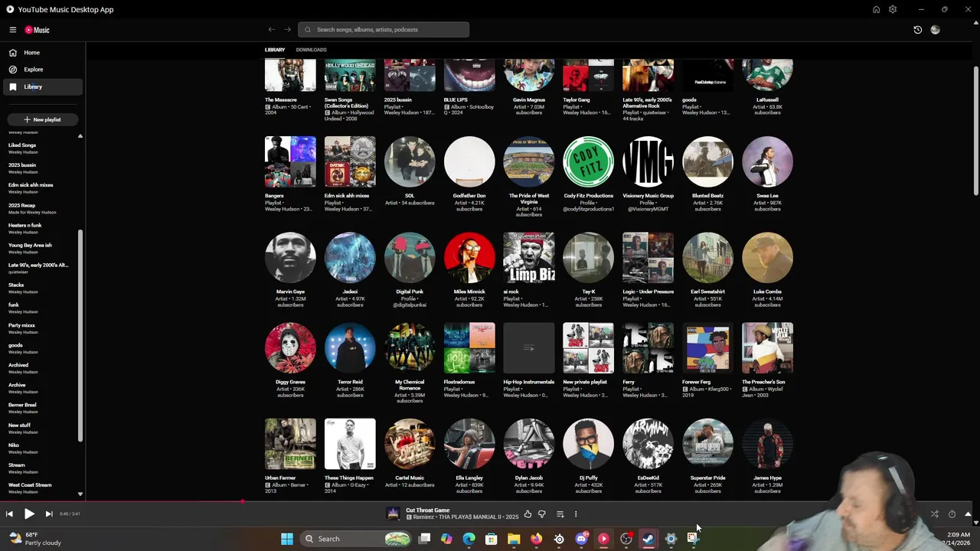This screenshot has height=551, width=980.
Task: Open Microsoft Edge from the taskbar
Action: coord(469,539)
